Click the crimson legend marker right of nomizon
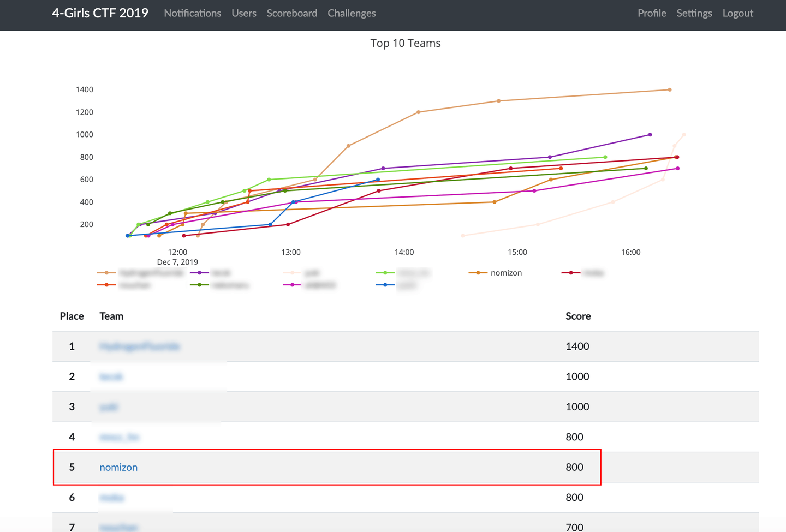 coord(570,273)
